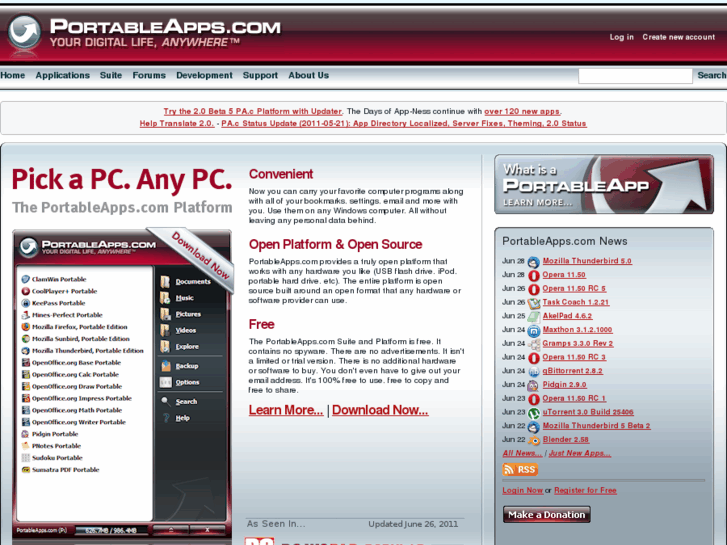Open the Task Coach 1.2.21 link

576,302
